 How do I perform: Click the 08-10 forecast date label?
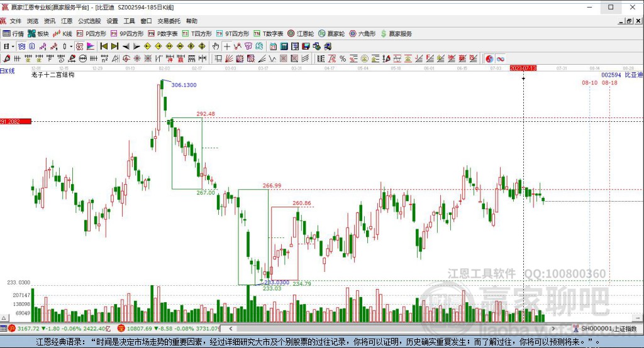(590, 82)
